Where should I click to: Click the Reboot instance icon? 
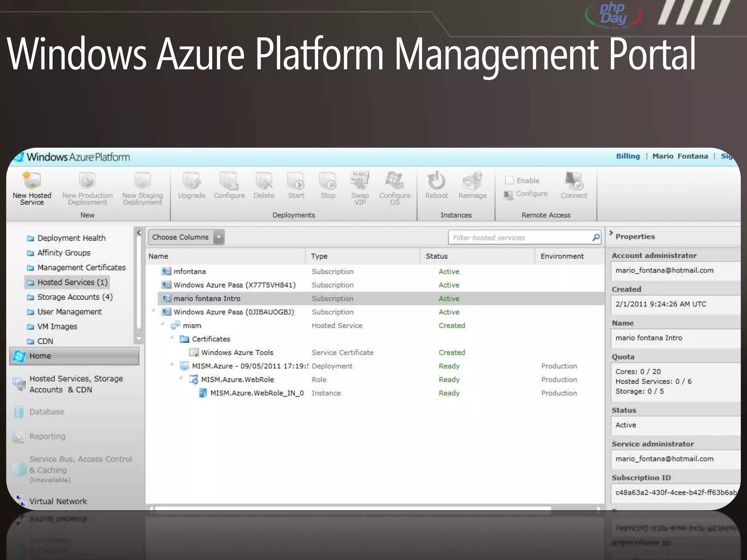click(x=436, y=181)
